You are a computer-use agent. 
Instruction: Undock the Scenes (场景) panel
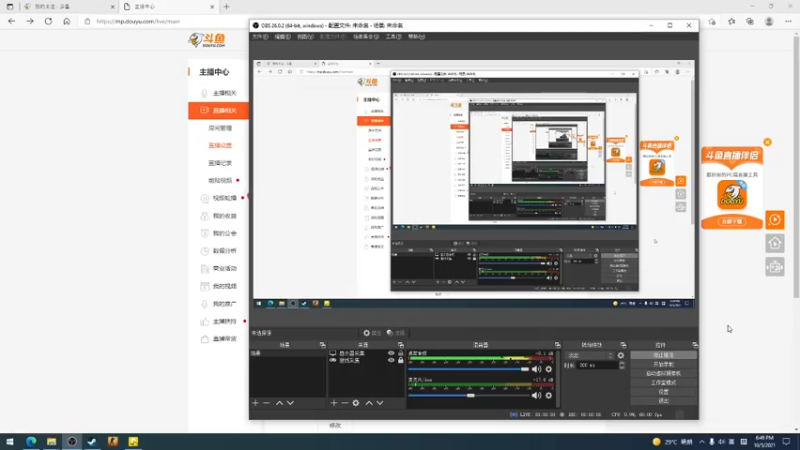coord(322,345)
